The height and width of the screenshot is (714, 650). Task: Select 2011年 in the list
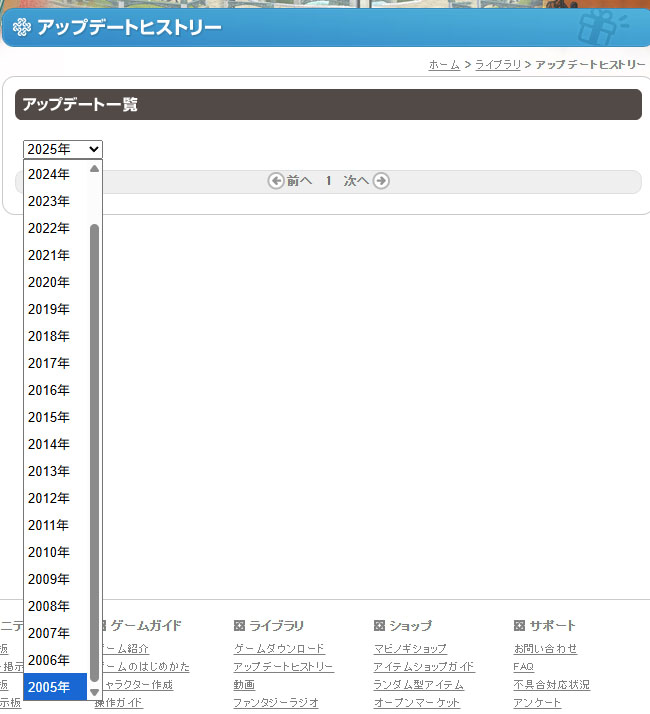tap(55, 525)
